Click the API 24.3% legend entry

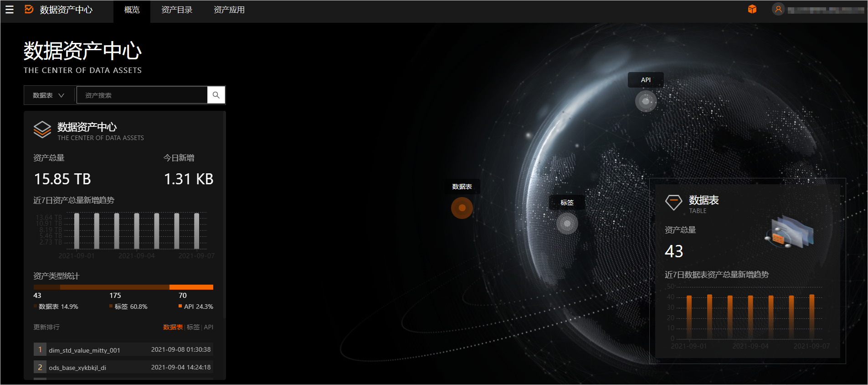coord(196,307)
